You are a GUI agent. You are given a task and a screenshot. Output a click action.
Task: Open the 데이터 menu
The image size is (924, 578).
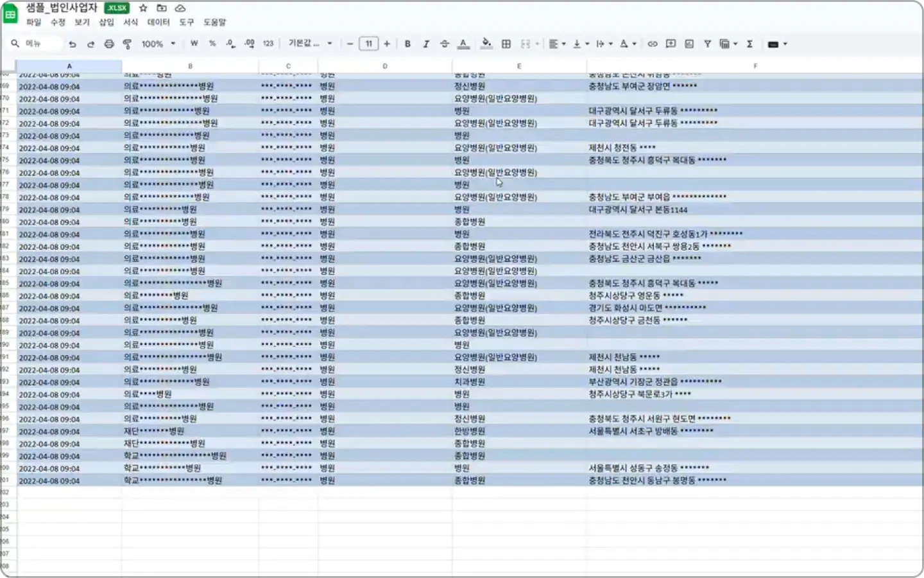point(158,22)
